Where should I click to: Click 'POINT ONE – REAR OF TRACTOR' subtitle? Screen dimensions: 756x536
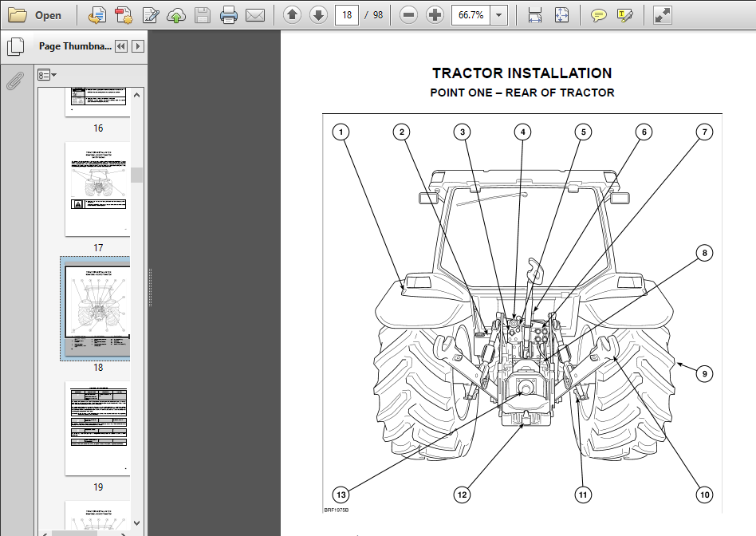(x=522, y=93)
